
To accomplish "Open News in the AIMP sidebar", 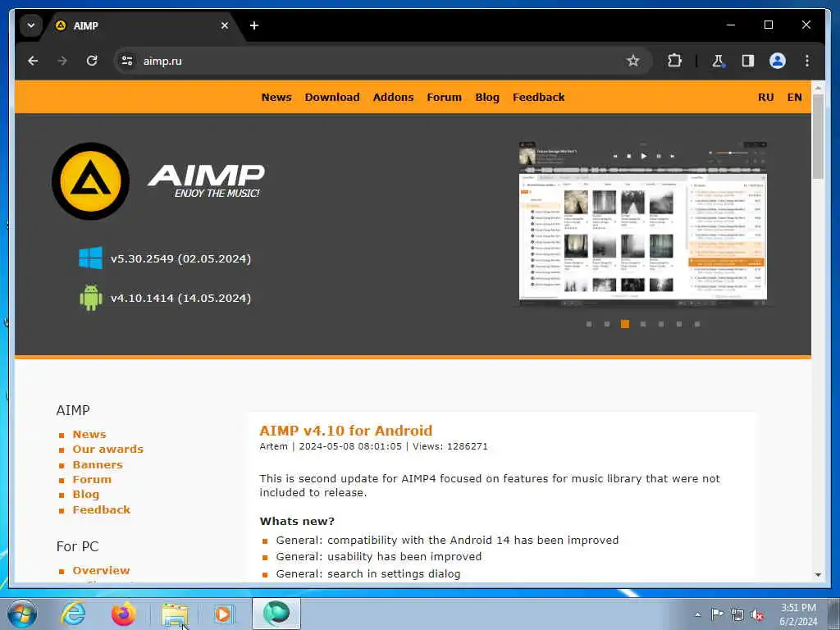I will click(89, 435).
